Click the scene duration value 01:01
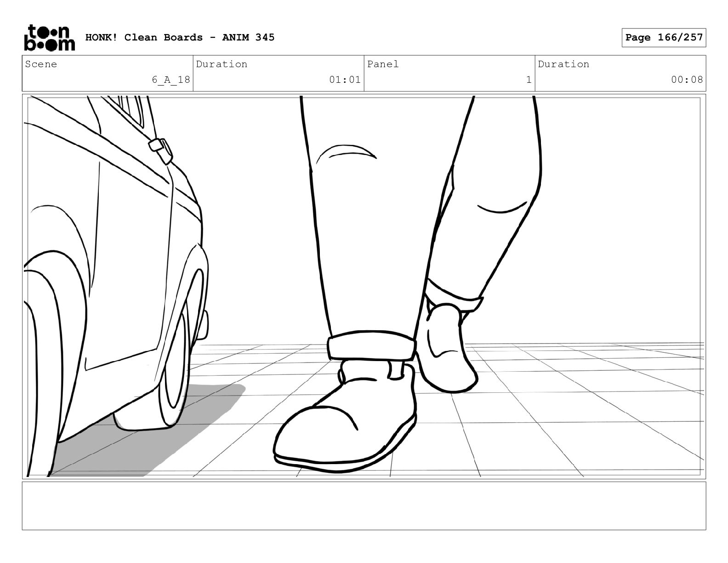The width and height of the screenshot is (728, 563). point(345,80)
